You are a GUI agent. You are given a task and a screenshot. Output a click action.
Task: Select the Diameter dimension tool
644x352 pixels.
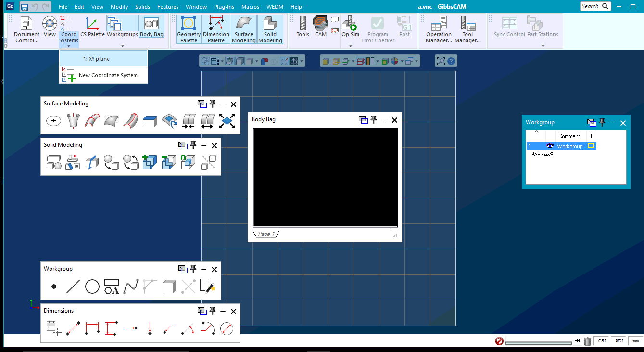[227, 328]
